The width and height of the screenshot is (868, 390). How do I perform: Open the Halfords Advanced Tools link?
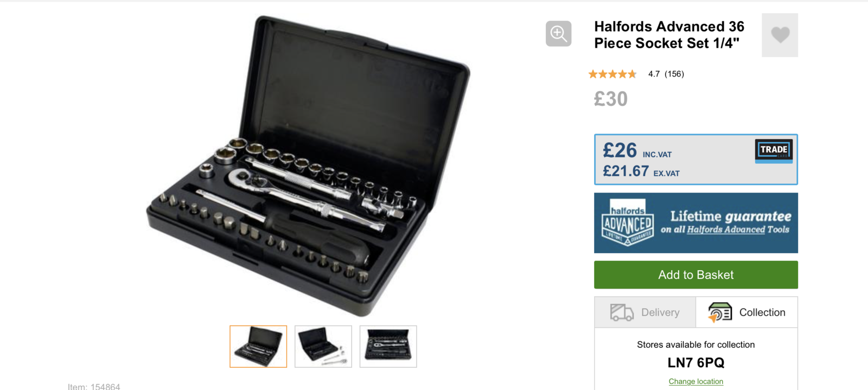(726, 229)
